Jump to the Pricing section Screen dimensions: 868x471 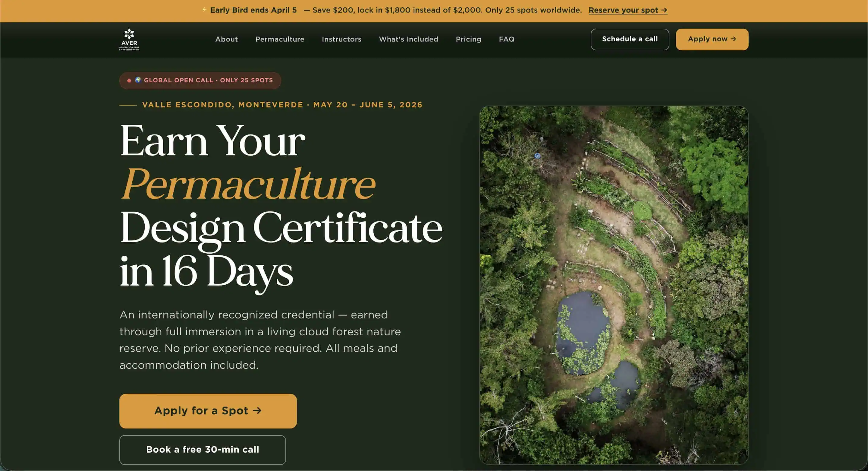(468, 39)
